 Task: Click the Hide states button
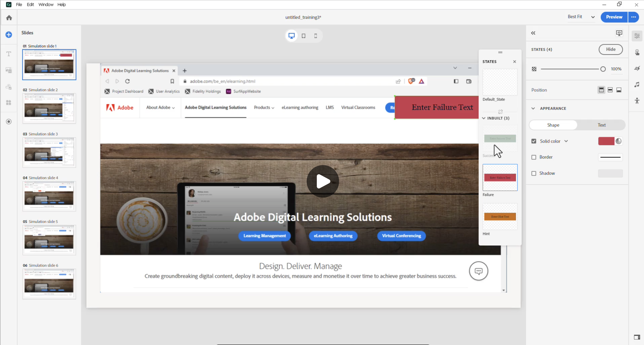coord(610,49)
